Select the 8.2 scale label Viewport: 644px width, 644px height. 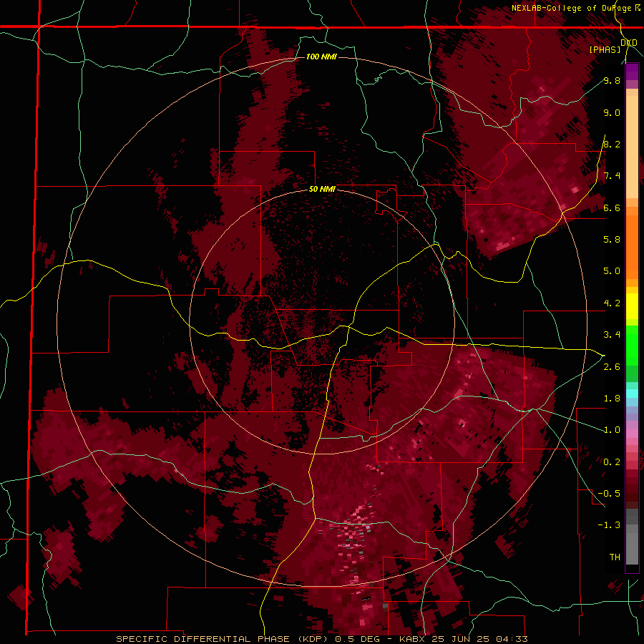(x=612, y=144)
